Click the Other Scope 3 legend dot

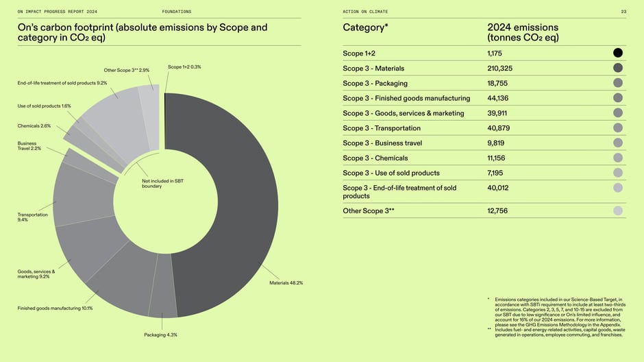pos(618,210)
